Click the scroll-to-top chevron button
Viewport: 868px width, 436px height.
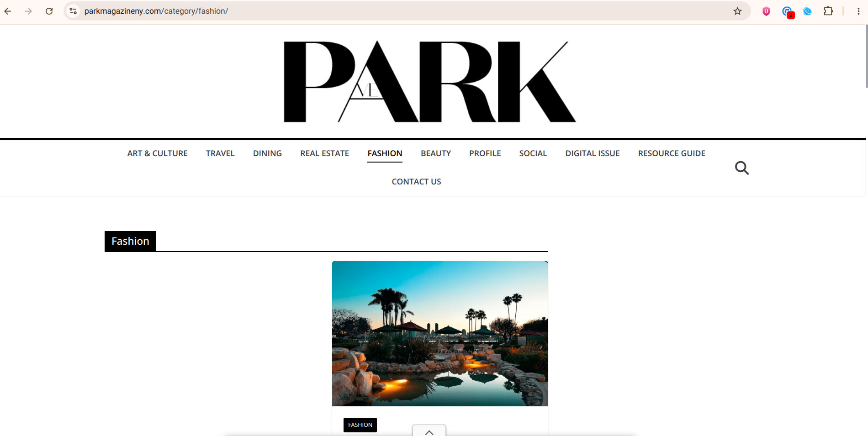tap(429, 431)
